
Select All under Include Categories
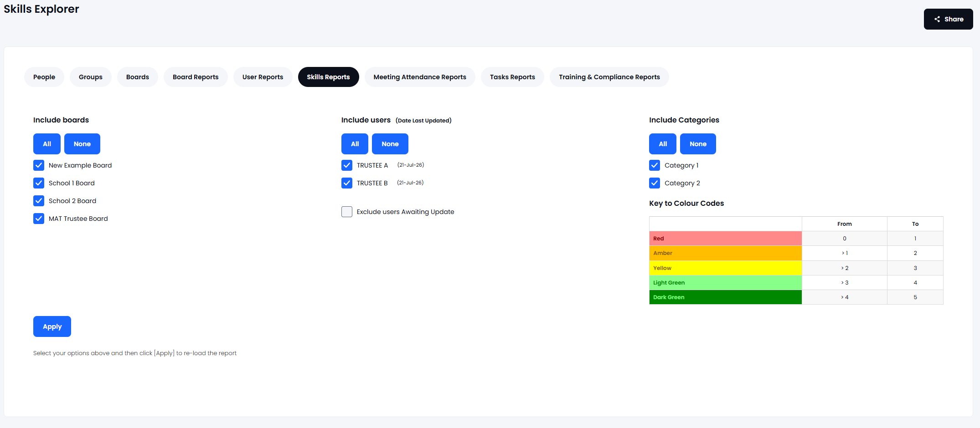pyautogui.click(x=663, y=144)
